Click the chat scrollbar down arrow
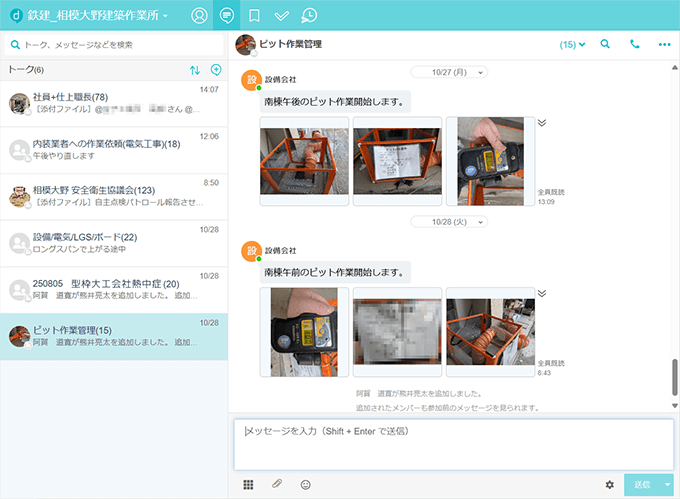 pos(675,406)
